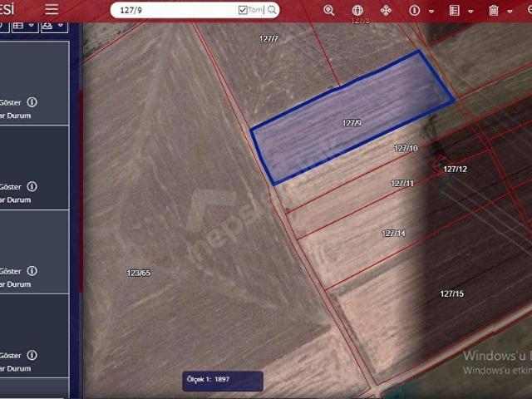Image resolution: width=532 pixels, height=399 pixels.
Task: Select the zoom magnifier tool in the toolbar
Action: tap(329, 11)
